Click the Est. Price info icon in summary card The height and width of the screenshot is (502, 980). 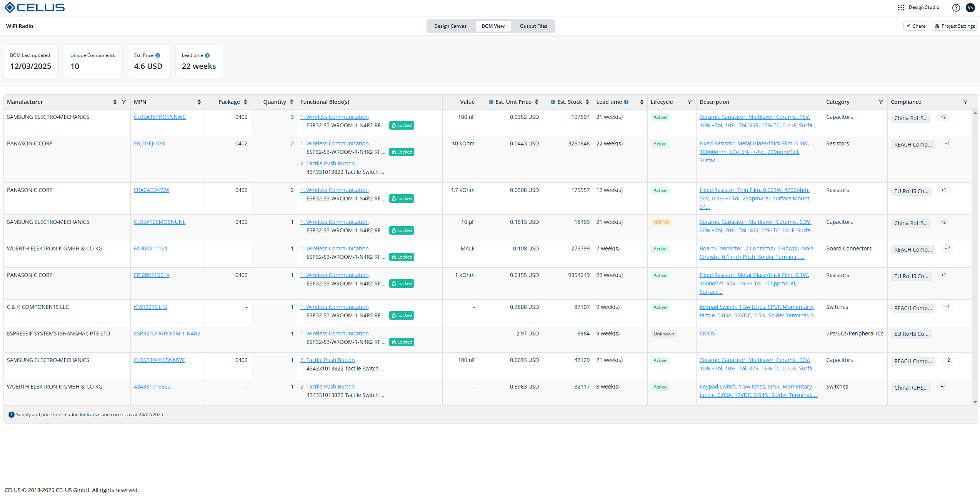(x=158, y=55)
